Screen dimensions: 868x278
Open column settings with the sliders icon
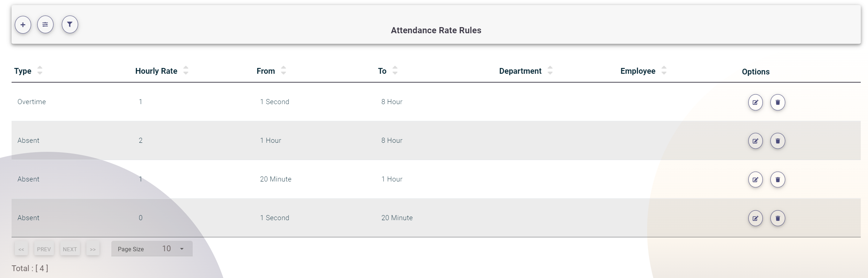click(x=46, y=24)
